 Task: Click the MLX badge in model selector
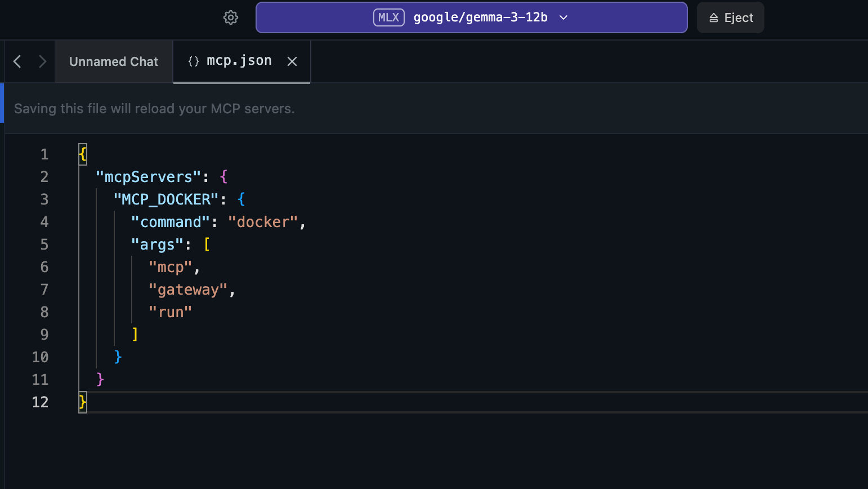(x=389, y=17)
